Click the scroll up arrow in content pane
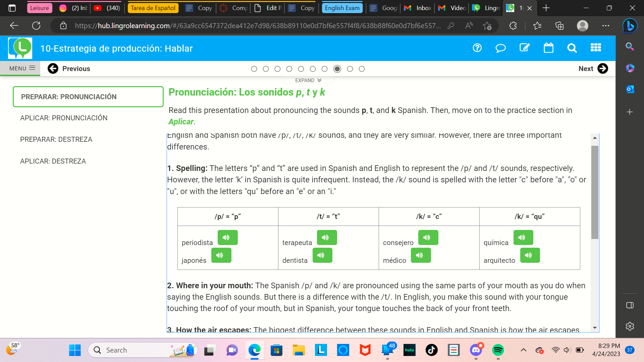Image resolution: width=644 pixels, height=362 pixels. coord(595,138)
